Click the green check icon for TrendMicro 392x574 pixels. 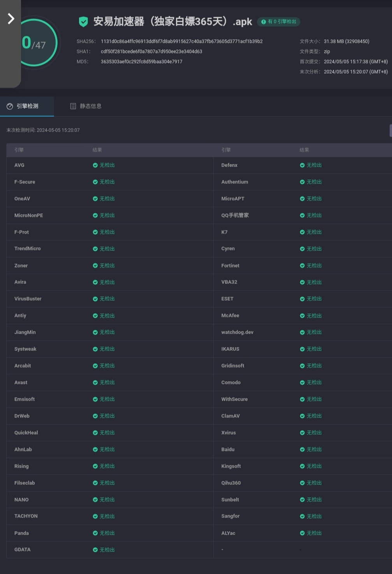point(95,249)
